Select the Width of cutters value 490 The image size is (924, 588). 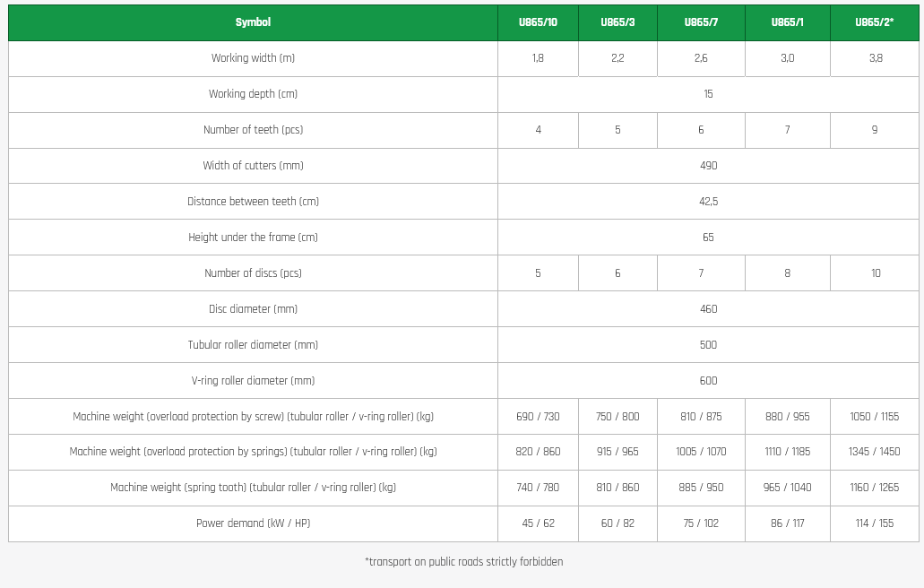708,166
